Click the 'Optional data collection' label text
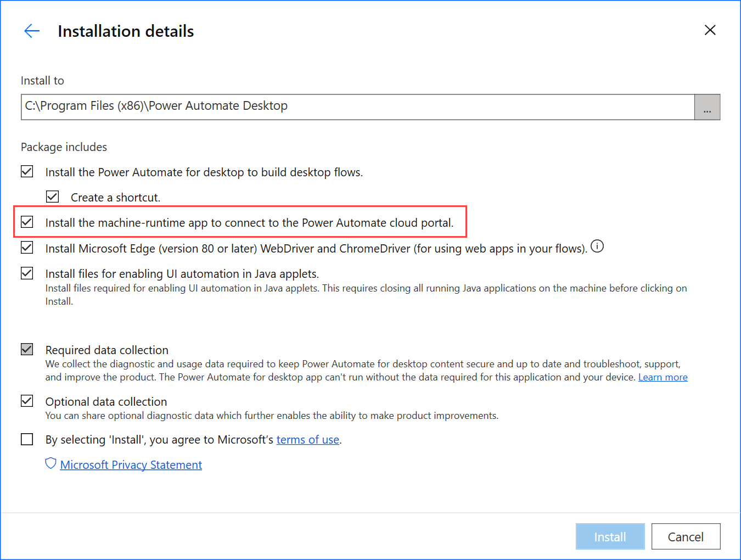741x560 pixels. click(x=106, y=402)
